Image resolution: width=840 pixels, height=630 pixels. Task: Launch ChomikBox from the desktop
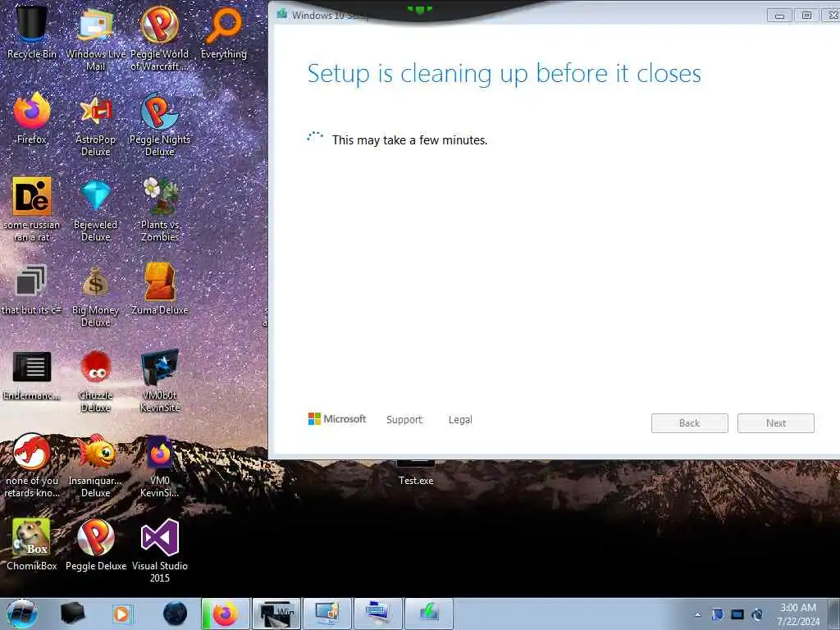coord(31,545)
